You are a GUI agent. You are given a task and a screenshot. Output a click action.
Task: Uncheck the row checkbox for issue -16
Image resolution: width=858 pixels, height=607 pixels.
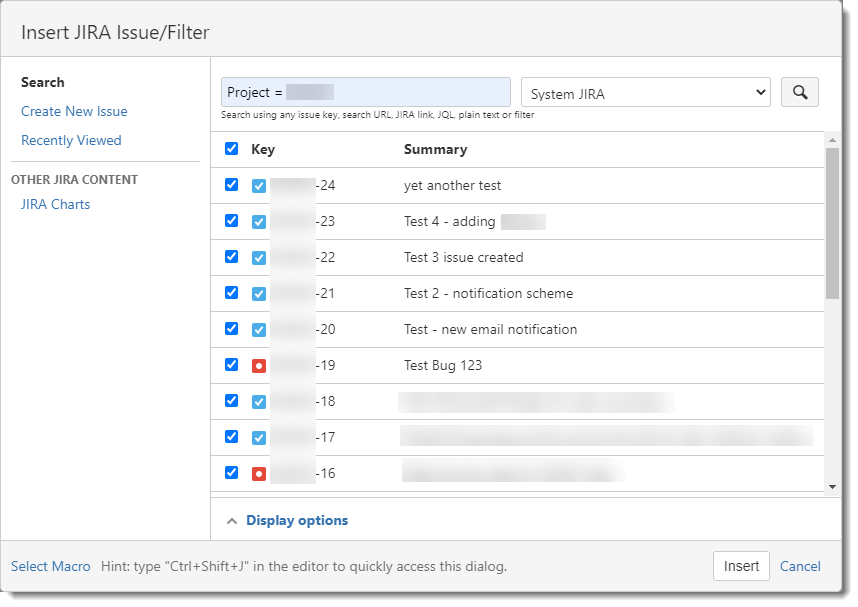231,472
